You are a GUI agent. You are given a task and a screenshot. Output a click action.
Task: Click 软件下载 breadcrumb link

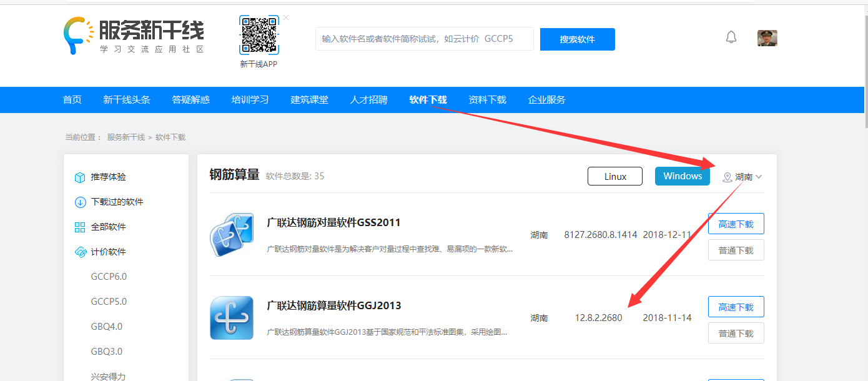click(170, 137)
